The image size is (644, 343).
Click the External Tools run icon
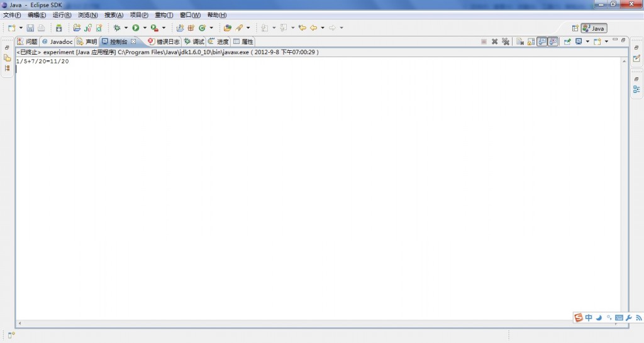(x=155, y=28)
